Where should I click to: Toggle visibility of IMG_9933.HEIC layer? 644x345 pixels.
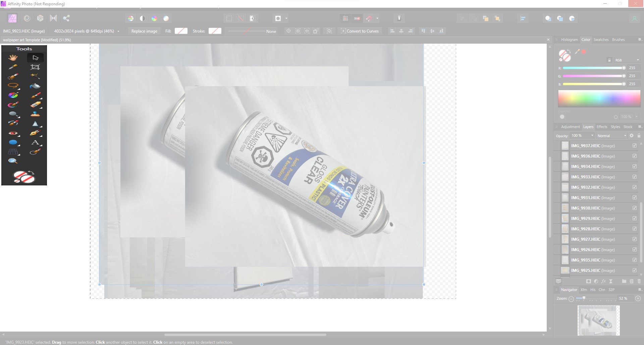click(x=635, y=177)
